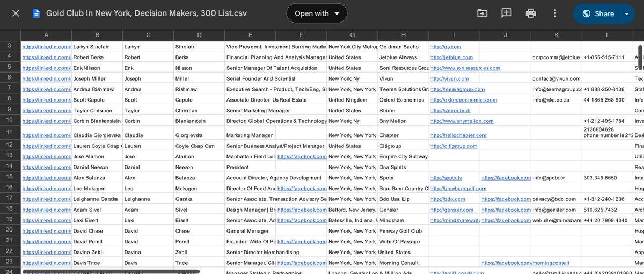Close the CSV file preview
Image resolution: width=644 pixels, height=274 pixels.
(16, 13)
